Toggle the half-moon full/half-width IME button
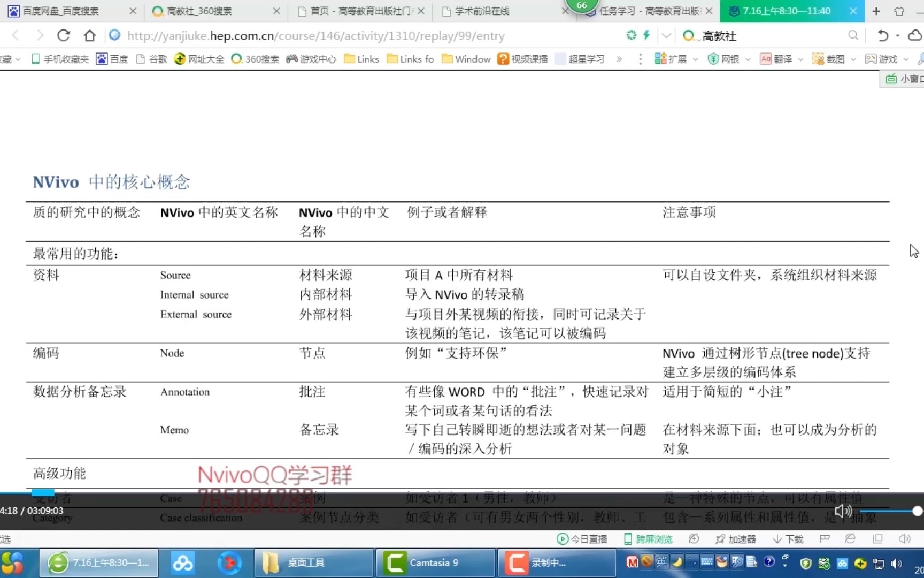The width and height of the screenshot is (924, 578). point(677,561)
